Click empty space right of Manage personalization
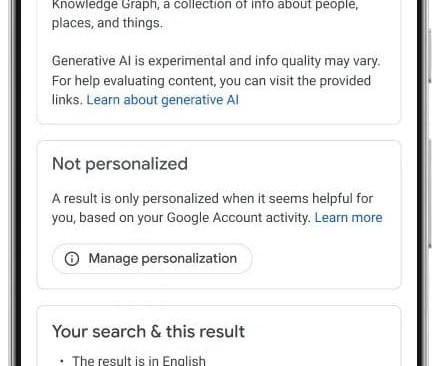 pyautogui.click(x=323, y=259)
